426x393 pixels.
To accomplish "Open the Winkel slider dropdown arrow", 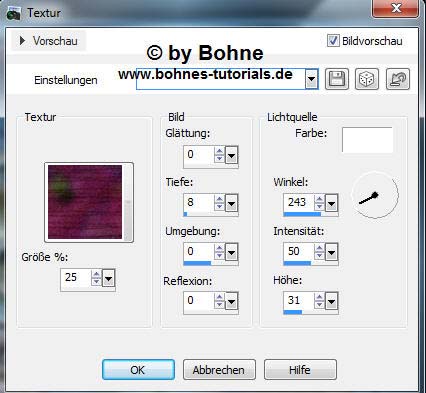I will (331, 203).
